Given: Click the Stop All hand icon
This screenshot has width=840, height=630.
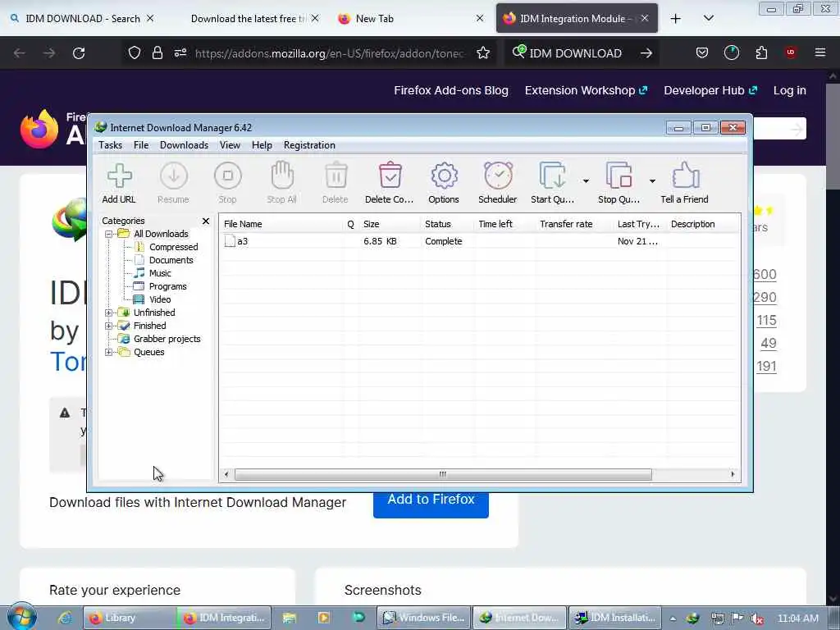Looking at the screenshot, I should (282, 183).
